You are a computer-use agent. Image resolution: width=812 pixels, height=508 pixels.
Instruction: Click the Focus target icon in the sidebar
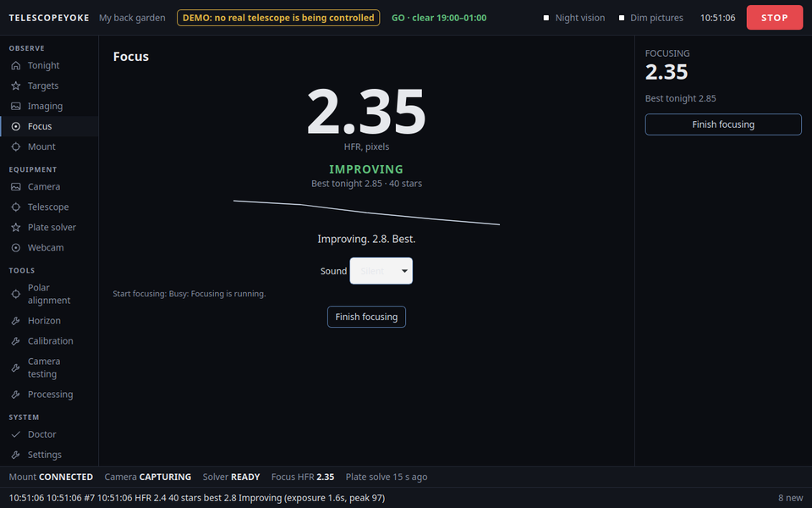(x=16, y=126)
